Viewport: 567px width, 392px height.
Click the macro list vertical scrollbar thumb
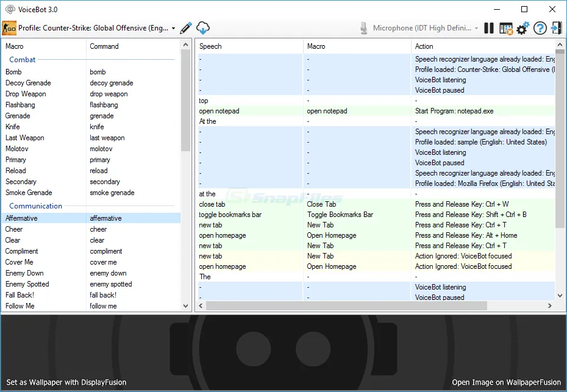click(x=185, y=100)
